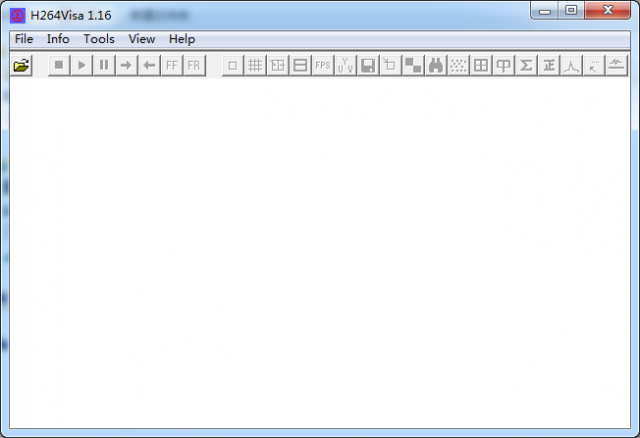The width and height of the screenshot is (640, 438).
Task: Click the 中 character icon
Action: (x=504, y=65)
